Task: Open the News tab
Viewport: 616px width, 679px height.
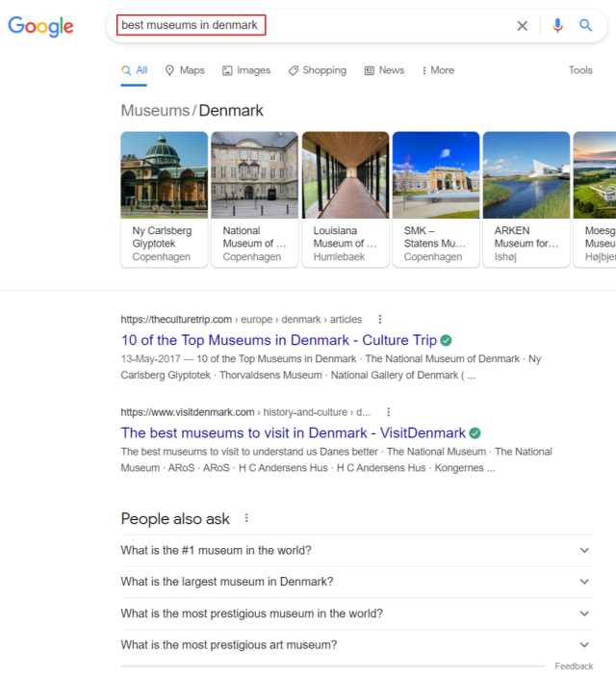Action: click(384, 70)
